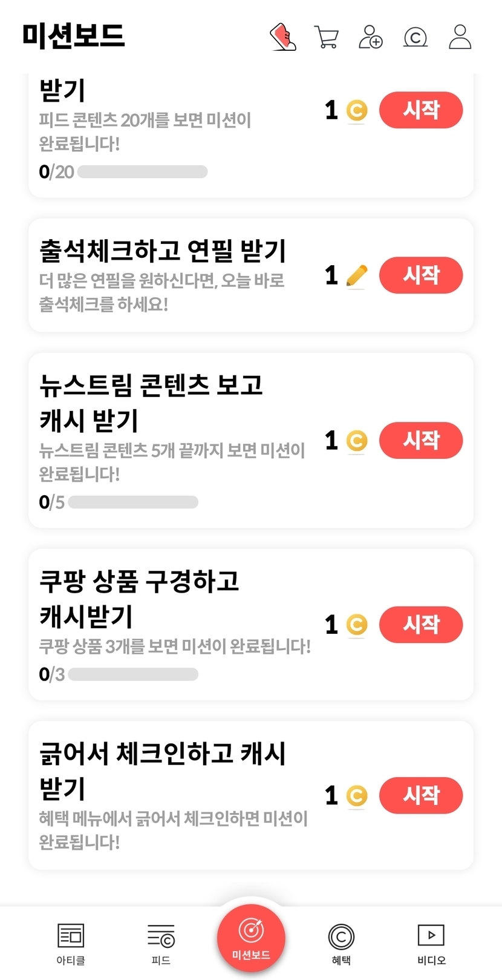
Task: Tap the gold coin on 뉴스트림 mission
Action: (357, 441)
